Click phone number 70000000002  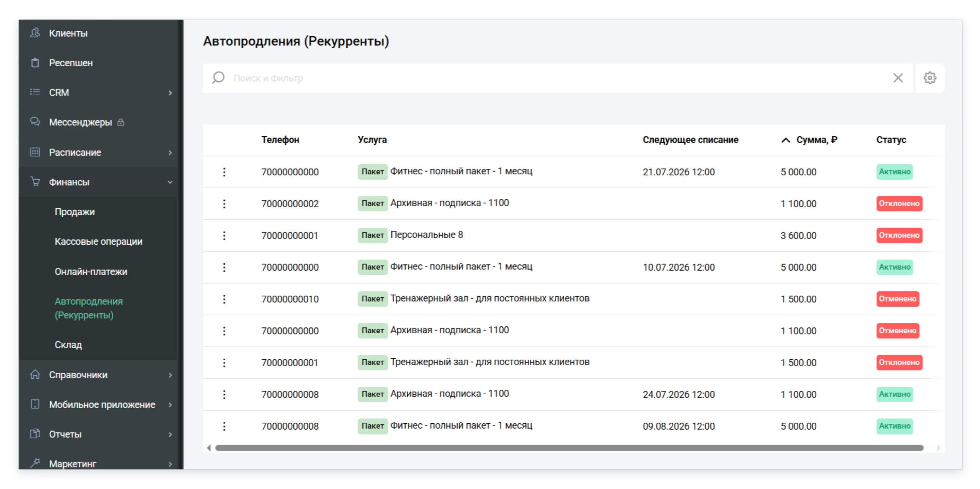[x=289, y=204]
